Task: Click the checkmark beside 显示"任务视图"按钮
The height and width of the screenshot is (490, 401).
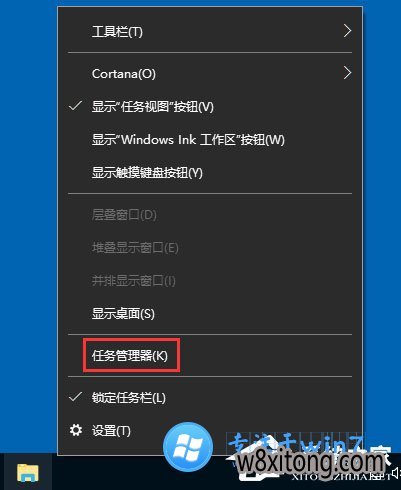Action: (x=75, y=106)
